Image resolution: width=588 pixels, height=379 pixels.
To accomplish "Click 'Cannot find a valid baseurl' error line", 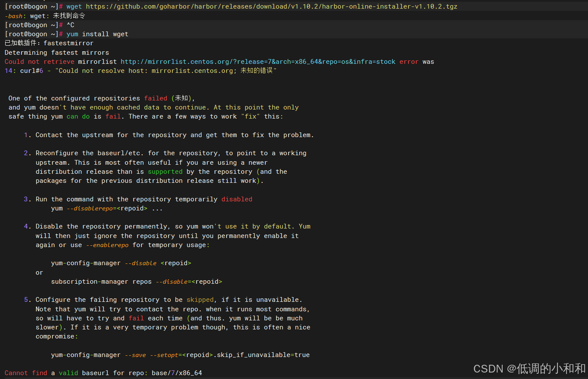I will 103,373.
